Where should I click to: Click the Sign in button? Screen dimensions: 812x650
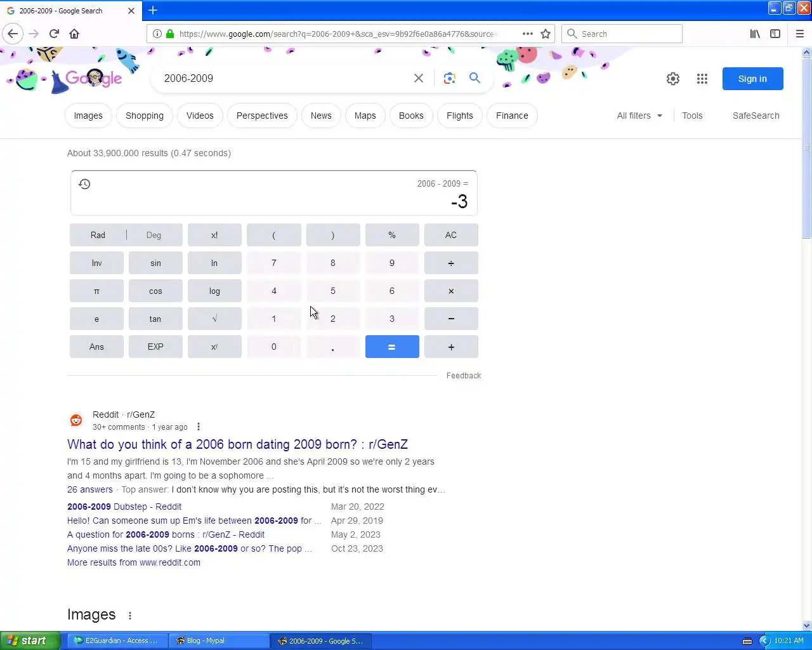[752, 79]
